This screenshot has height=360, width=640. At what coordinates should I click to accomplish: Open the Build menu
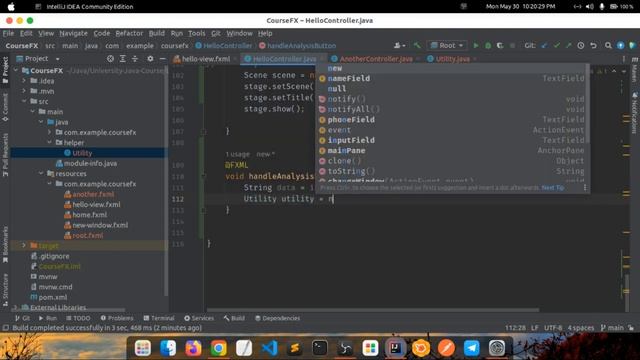[x=157, y=33]
